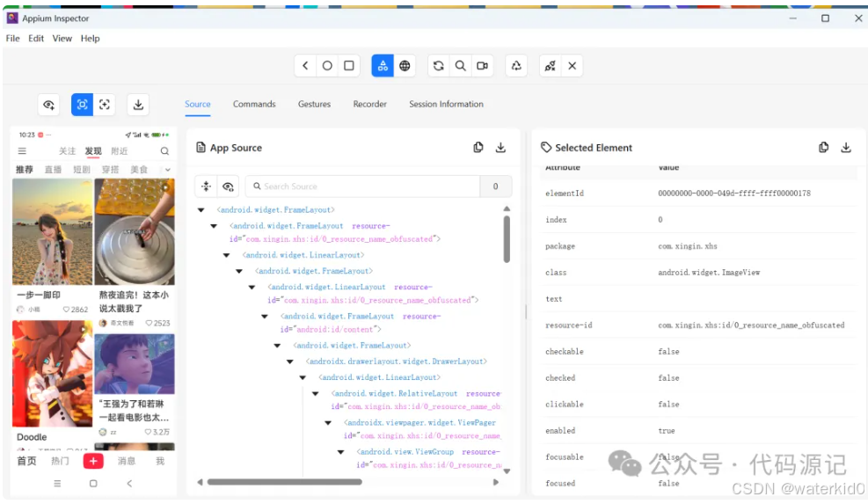Switch to Web/Hybrid App mode globe icon
The image size is (868, 504).
405,66
